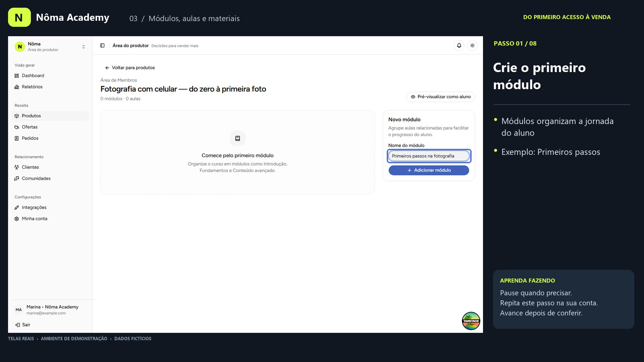The height and width of the screenshot is (362, 644).
Task: Click Voltar para produtos link
Action: pos(130,68)
